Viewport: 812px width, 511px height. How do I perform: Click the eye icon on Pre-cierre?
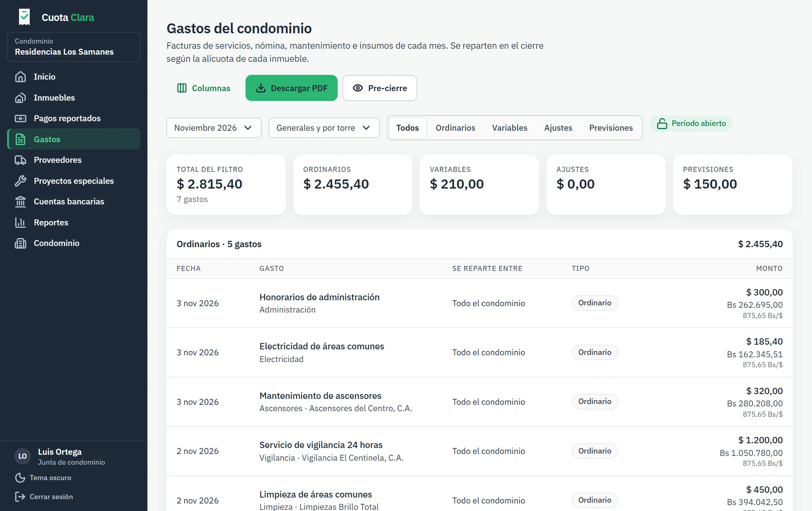point(358,88)
